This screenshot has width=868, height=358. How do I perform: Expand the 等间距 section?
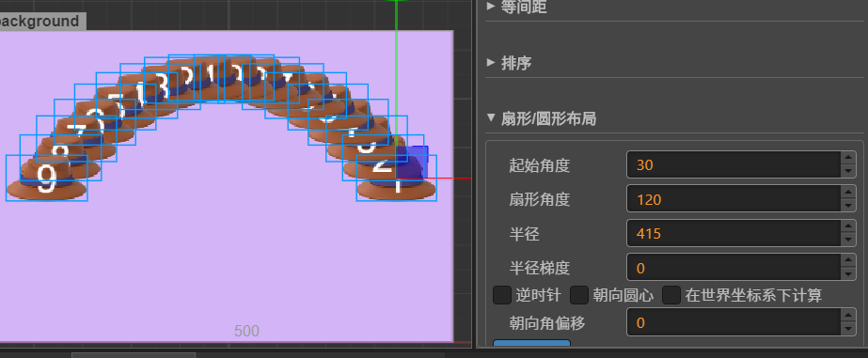click(x=516, y=6)
